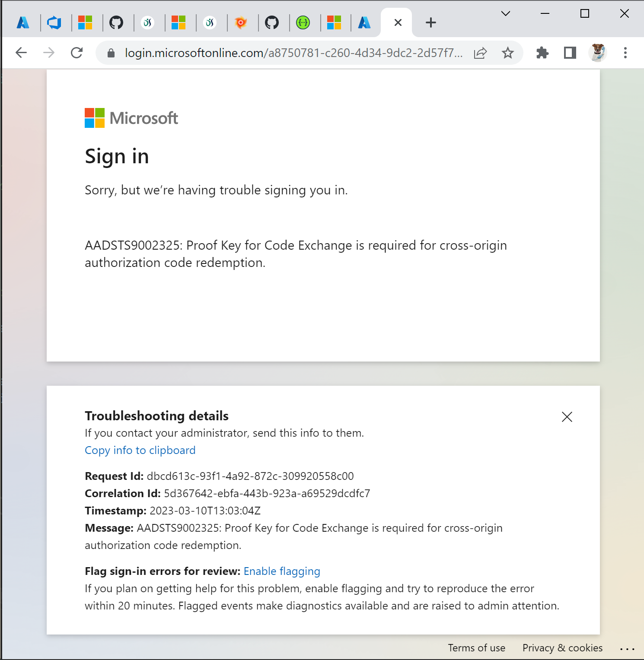Toggle the bookmark star for this page
Screen dimensions: 644x660
click(x=507, y=53)
